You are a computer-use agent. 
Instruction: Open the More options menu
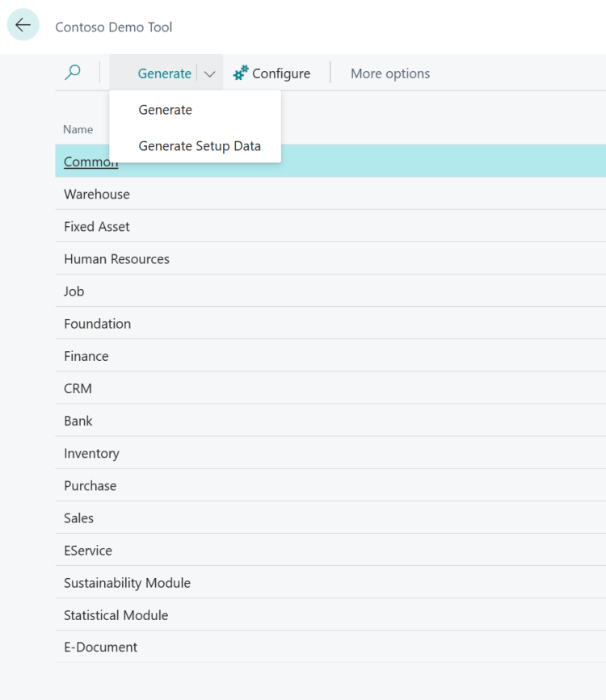pyautogui.click(x=390, y=73)
